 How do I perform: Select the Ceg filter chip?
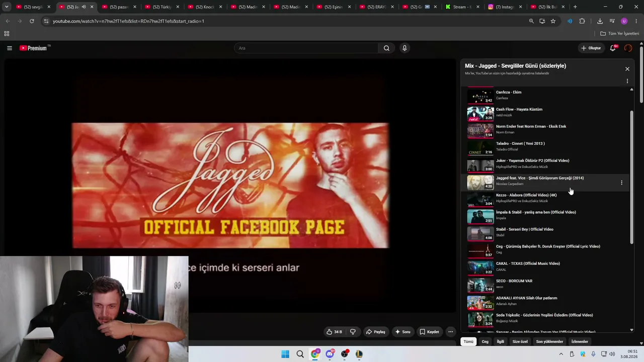point(485,341)
